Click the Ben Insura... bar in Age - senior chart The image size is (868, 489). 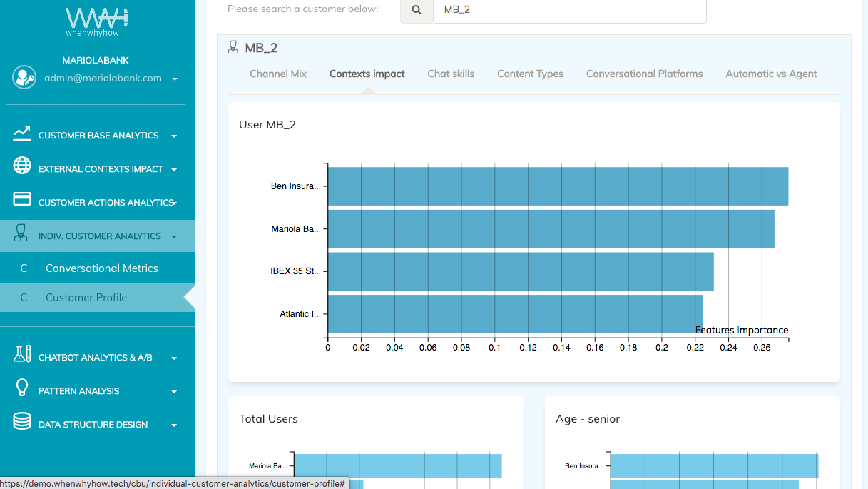tap(715, 466)
